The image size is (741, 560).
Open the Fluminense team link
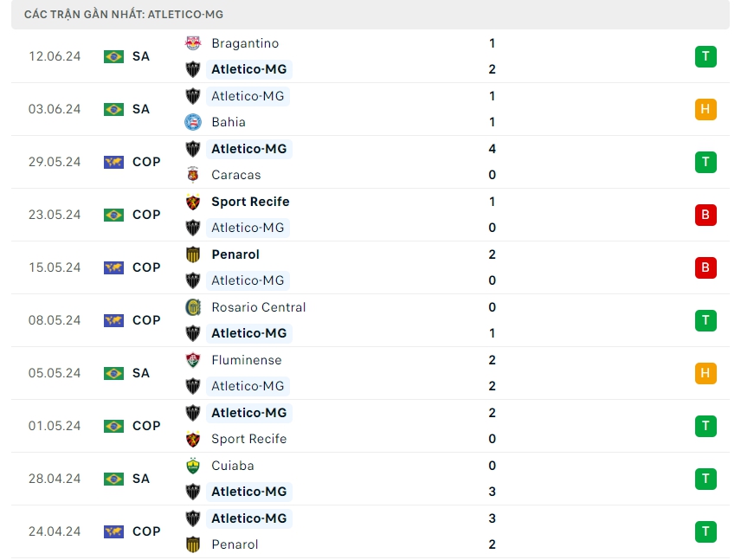click(246, 360)
